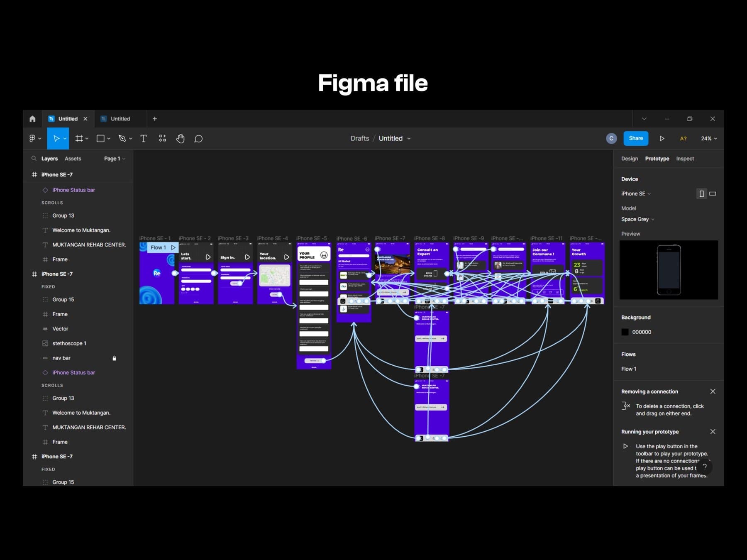Open the iPhone SE device dropdown
747x560 pixels.
click(636, 194)
